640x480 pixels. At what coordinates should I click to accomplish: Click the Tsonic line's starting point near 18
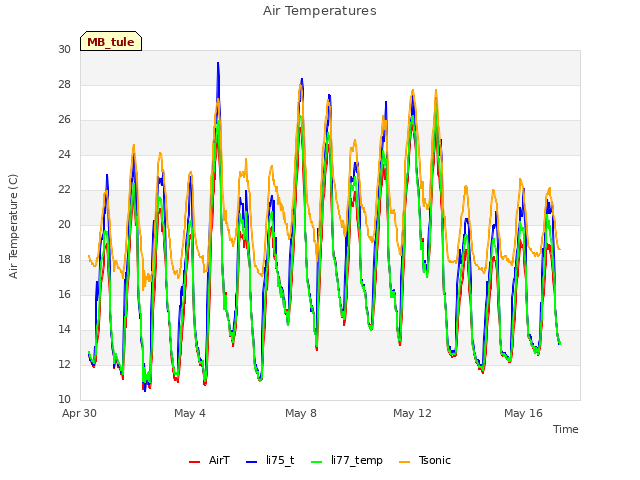point(89,256)
